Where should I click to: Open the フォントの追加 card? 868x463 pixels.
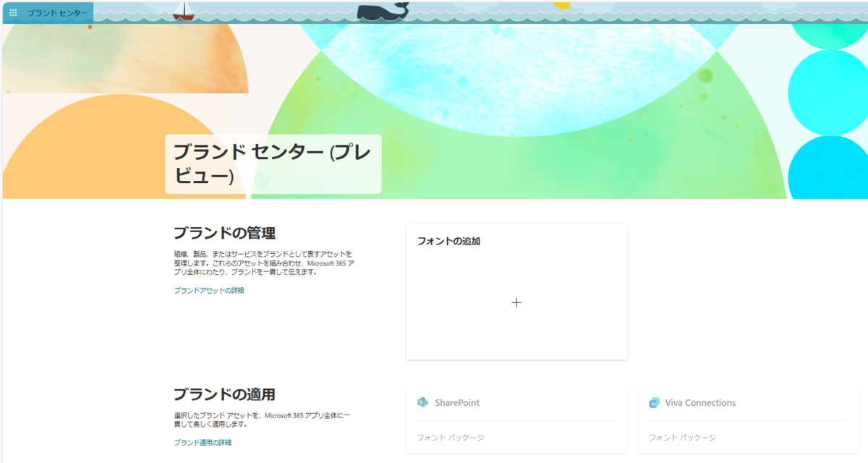516,292
